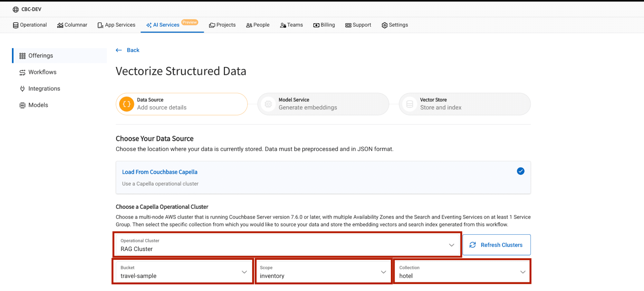Click the Load From Couchbase Capella link
The height and width of the screenshot is (291, 644).
(160, 172)
